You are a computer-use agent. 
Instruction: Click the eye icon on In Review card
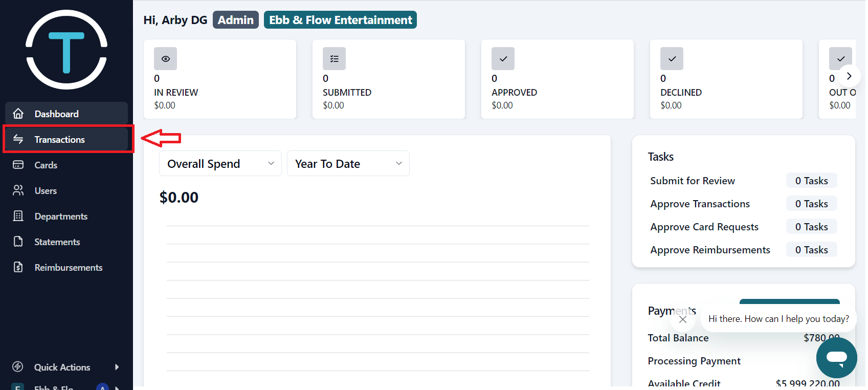[x=165, y=59]
